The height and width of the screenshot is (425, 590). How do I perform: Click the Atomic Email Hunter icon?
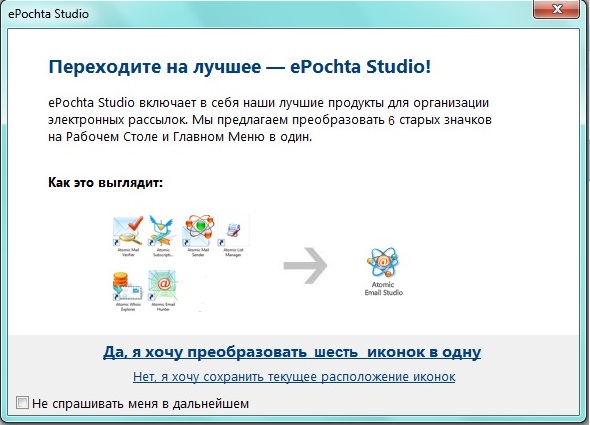(x=163, y=285)
